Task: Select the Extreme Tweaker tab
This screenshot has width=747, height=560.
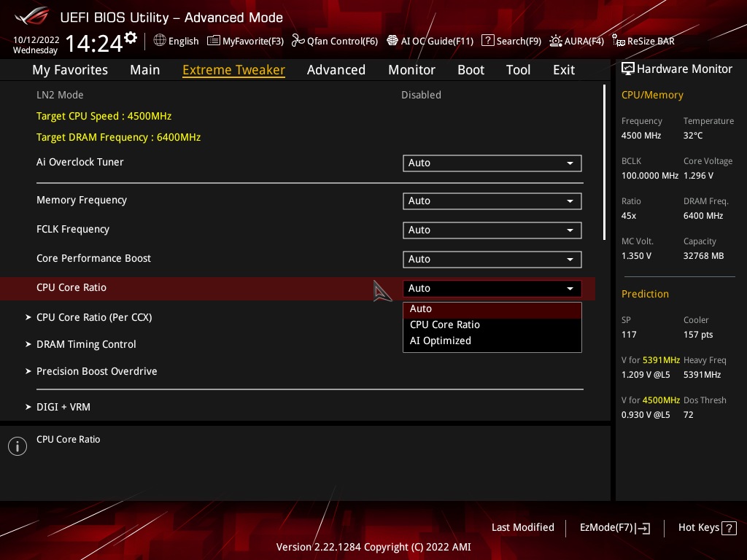Action: tap(234, 70)
